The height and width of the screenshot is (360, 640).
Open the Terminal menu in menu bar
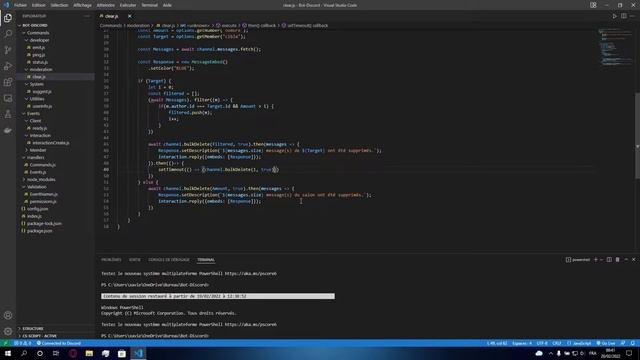click(149, 5)
